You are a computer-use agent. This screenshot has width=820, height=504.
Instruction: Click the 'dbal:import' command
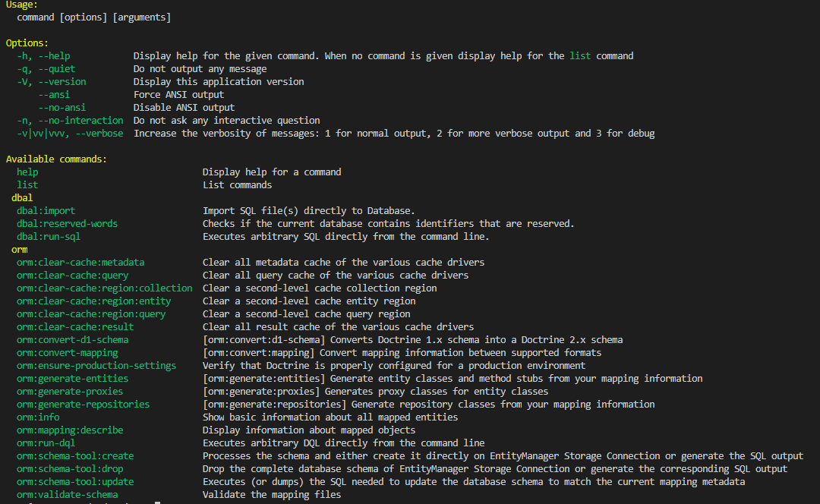(x=46, y=211)
